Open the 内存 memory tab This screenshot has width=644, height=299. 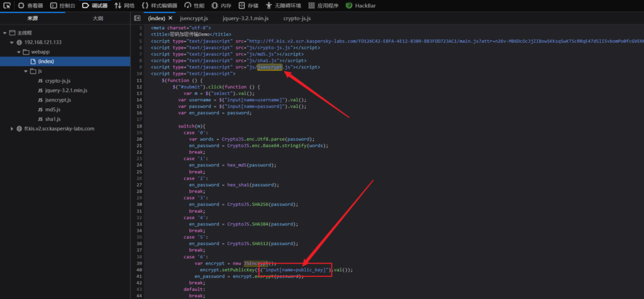point(221,6)
